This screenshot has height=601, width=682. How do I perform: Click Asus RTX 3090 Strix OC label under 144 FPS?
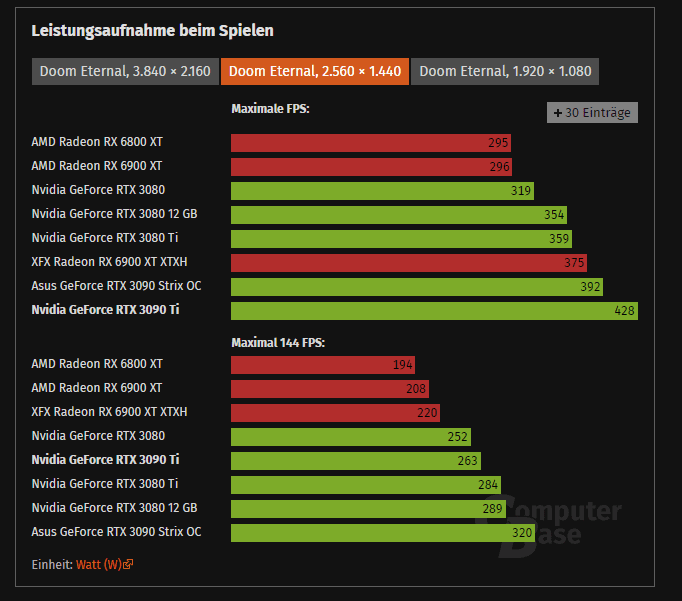click(117, 532)
